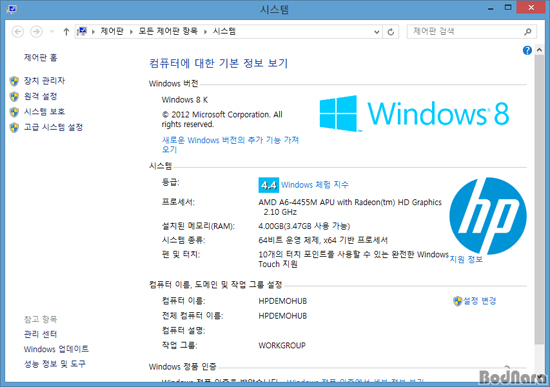Viewport: 550px width, 387px height.
Task: Click the control panel icon in the address bar
Action: pos(82,32)
